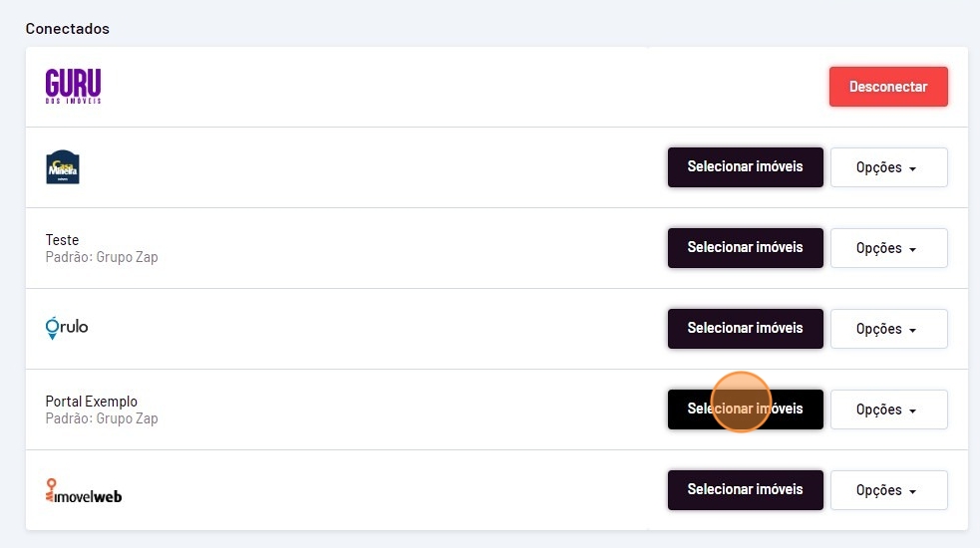Viewport: 980px width, 548px height.
Task: Select imóveis for the Teste portal
Action: 745,248
